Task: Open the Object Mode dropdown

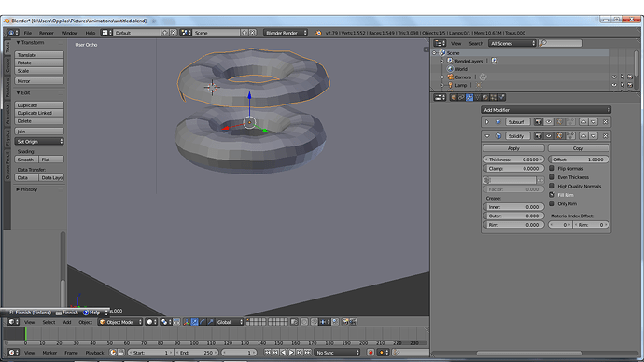Action: (120, 322)
